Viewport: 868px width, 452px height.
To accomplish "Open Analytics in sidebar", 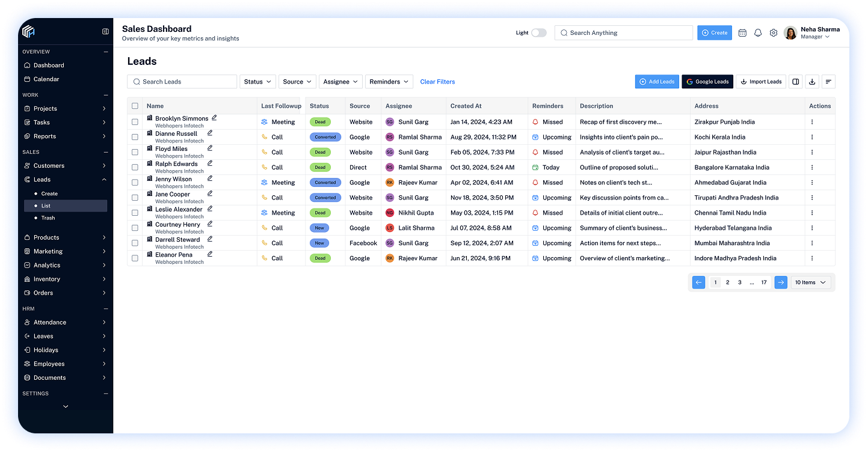I will pyautogui.click(x=66, y=265).
